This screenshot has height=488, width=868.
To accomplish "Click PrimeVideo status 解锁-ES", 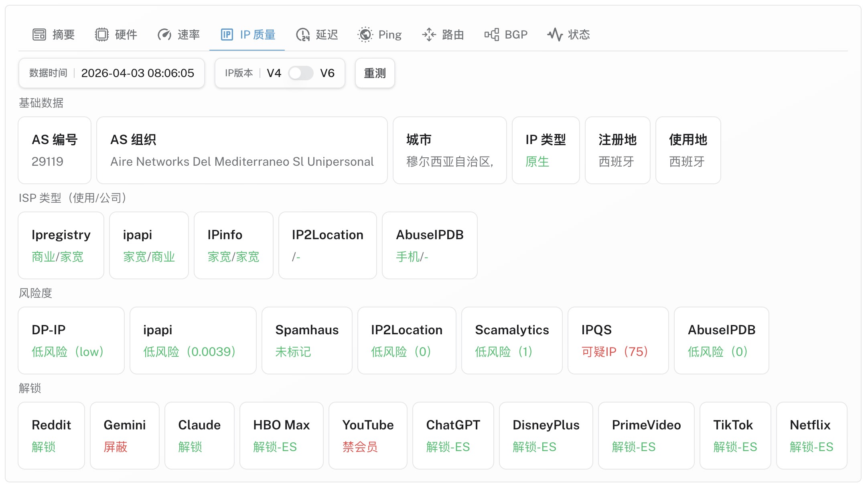I will (634, 447).
